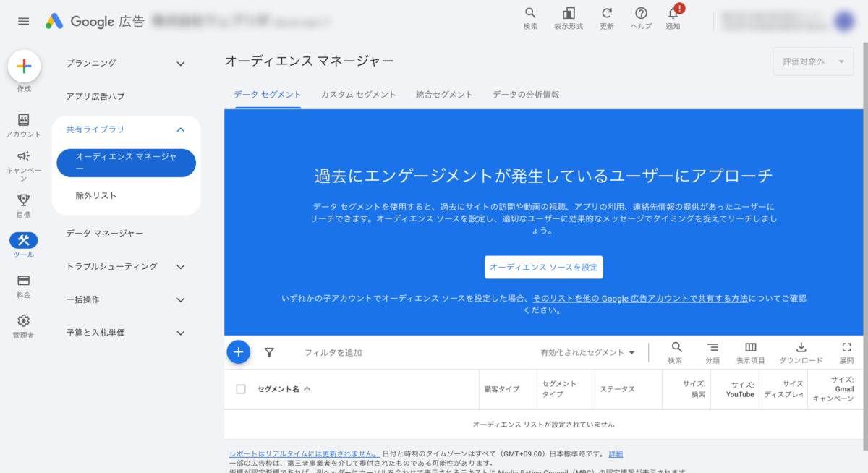
Task: Expand the プランニング section
Action: [x=181, y=64]
